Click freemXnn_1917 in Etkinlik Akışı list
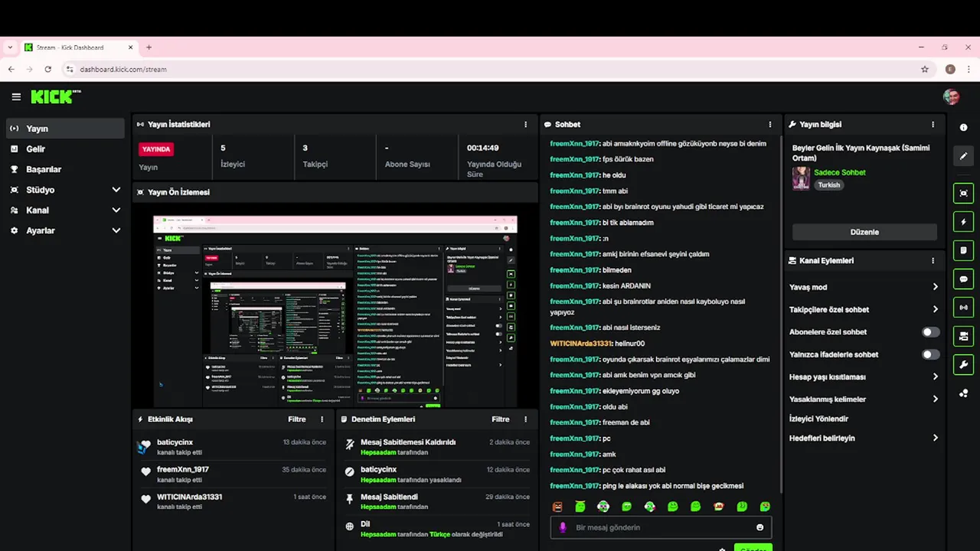 (183, 469)
